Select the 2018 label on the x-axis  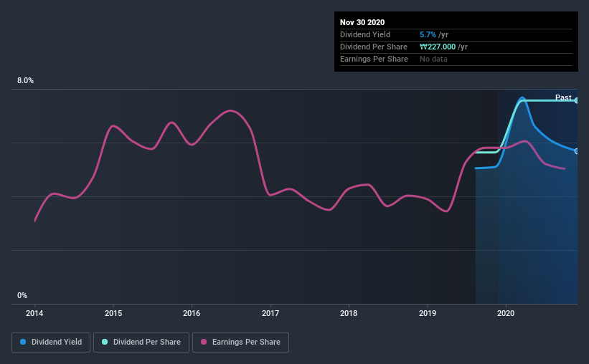coord(349,313)
